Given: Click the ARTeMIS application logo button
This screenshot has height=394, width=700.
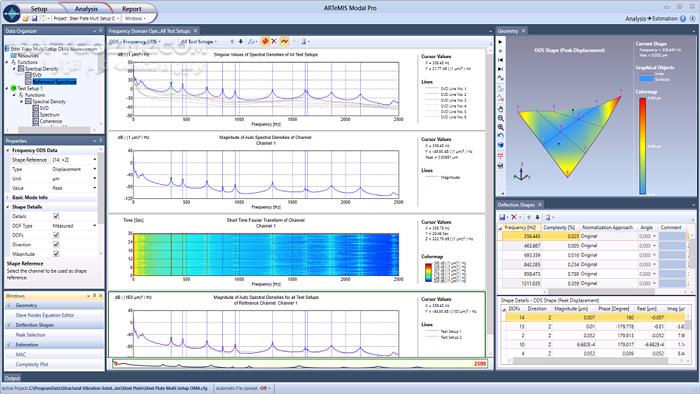Looking at the screenshot, I should pyautogui.click(x=12, y=13).
